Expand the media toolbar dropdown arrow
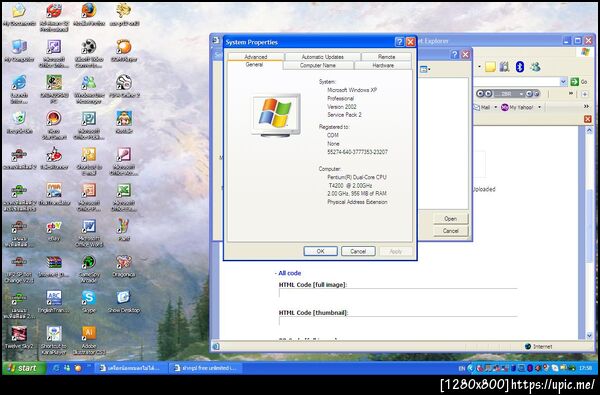 (521, 94)
